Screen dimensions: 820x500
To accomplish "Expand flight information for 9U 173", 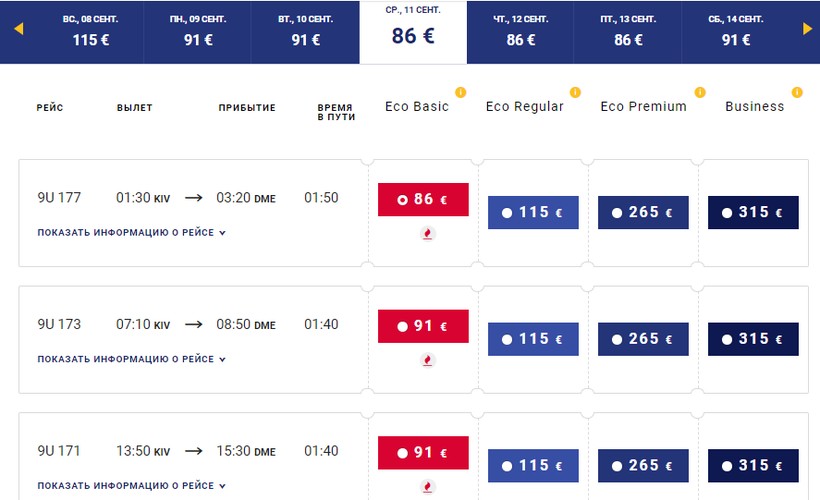I will (x=132, y=359).
